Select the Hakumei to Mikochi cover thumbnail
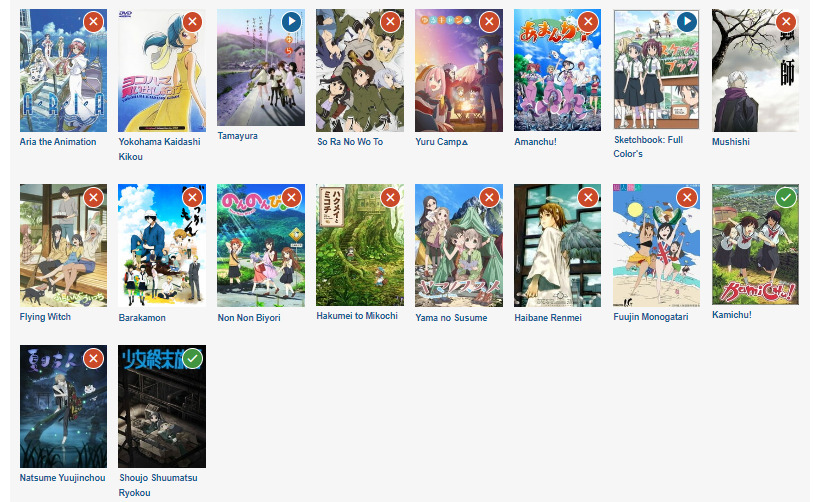 [360, 244]
